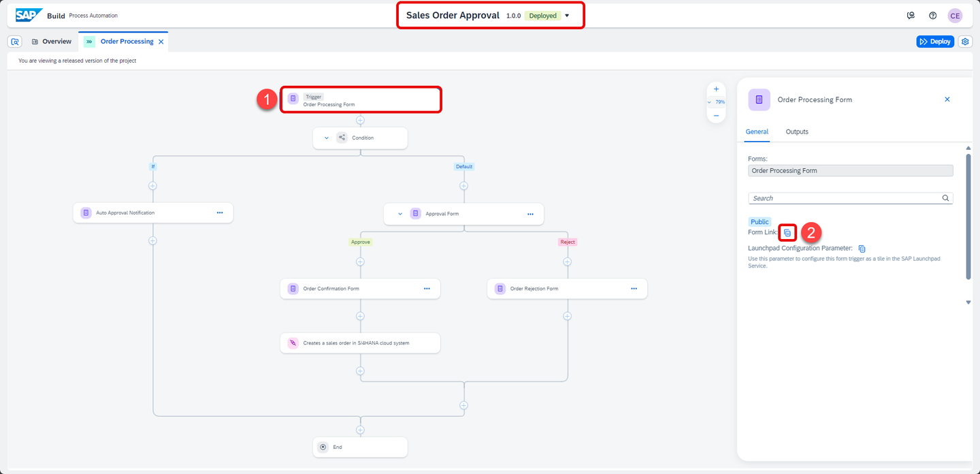
Task: Select the Auto Approval Notification node
Action: pos(153,212)
